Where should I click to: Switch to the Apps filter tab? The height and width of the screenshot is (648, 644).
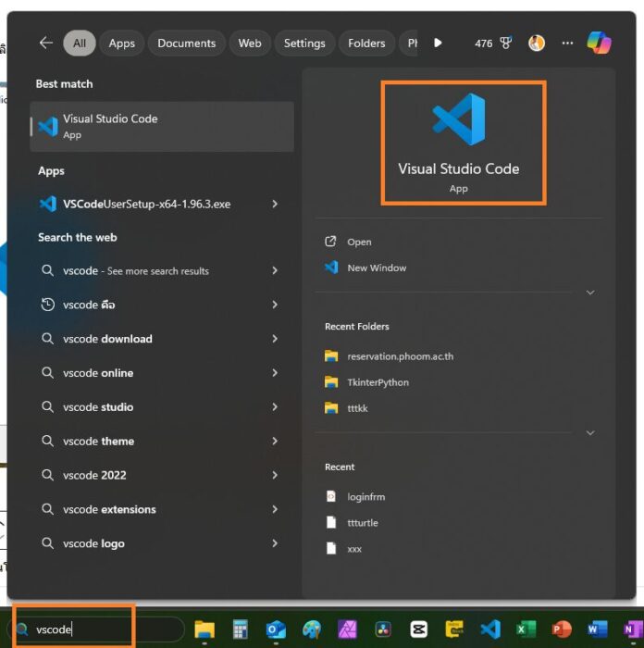click(122, 43)
